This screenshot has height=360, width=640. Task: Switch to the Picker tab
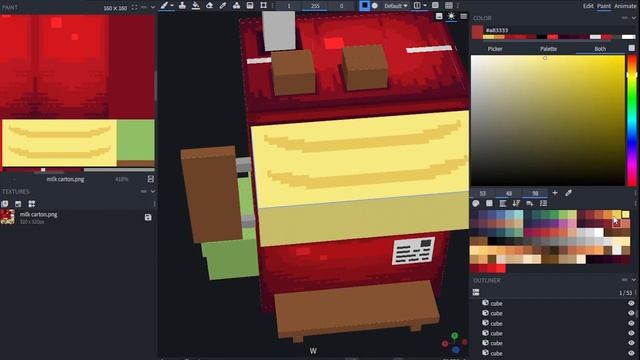click(495, 49)
